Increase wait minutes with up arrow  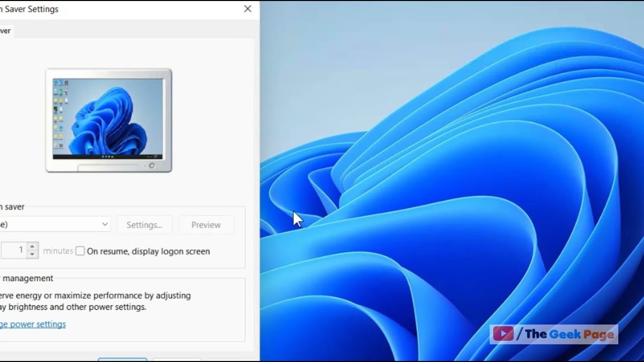[32, 246]
